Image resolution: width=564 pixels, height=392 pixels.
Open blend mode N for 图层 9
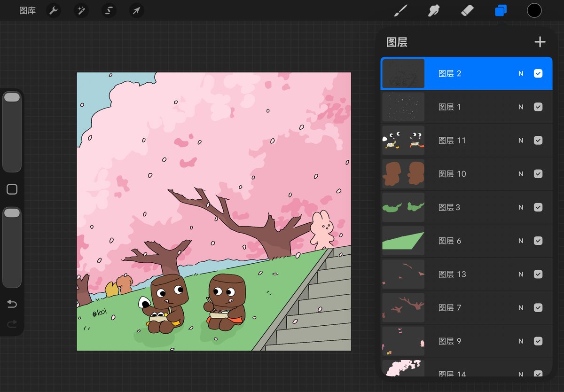point(521,341)
